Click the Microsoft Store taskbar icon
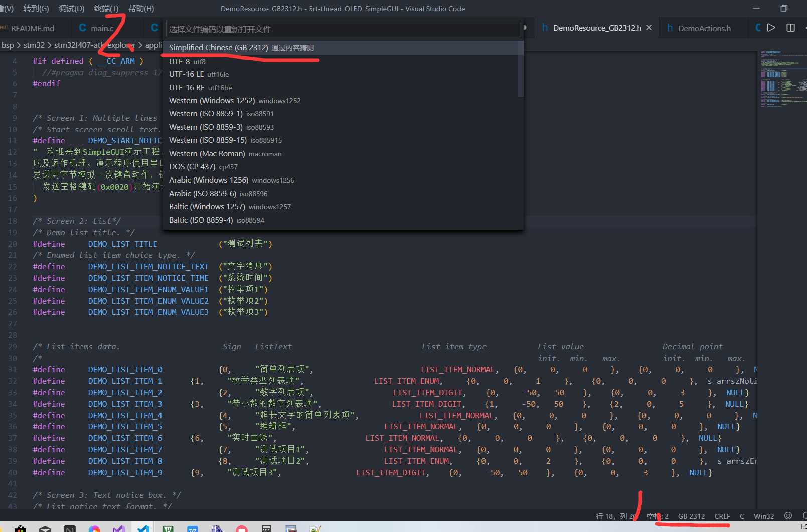The height and width of the screenshot is (532, 807). pyautogui.click(x=21, y=528)
